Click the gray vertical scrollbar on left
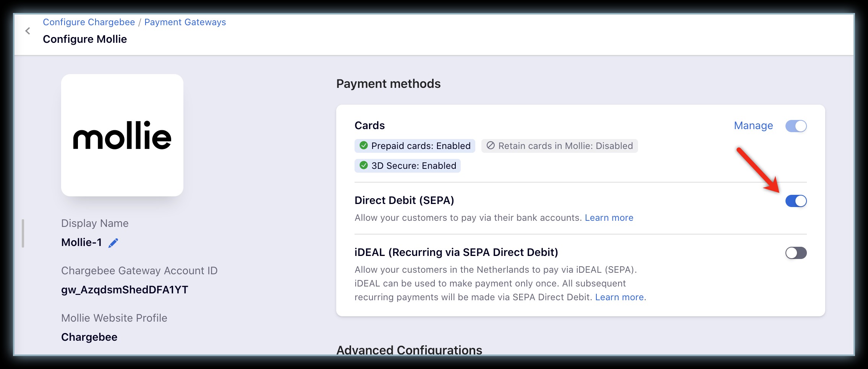868x369 pixels. click(23, 233)
